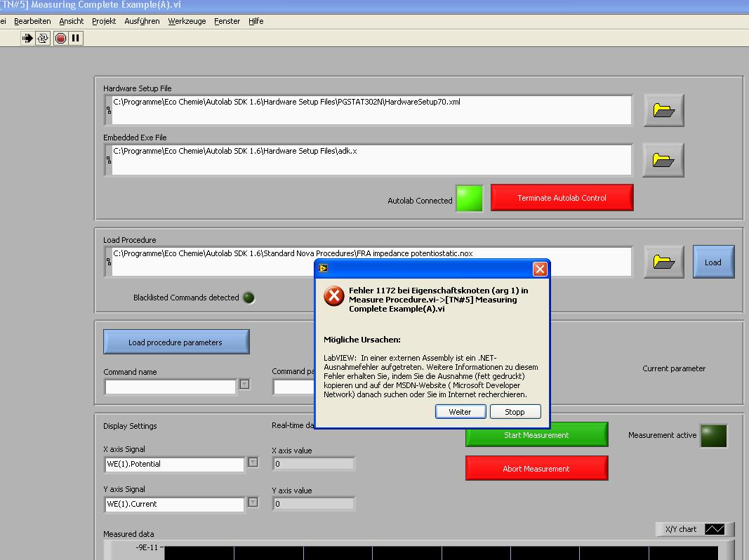Click Weiter in the error dialog
Screen dimensions: 749x560
tap(460, 411)
